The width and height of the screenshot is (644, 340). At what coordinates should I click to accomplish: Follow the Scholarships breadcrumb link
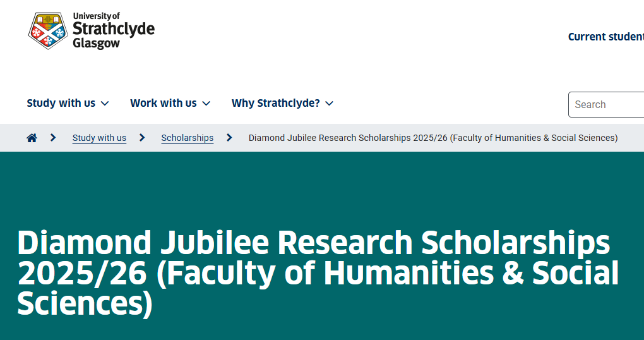[187, 138]
